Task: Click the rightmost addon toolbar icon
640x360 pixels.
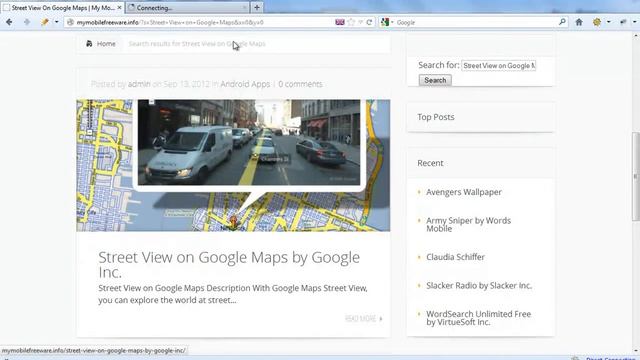Action: click(x=623, y=22)
